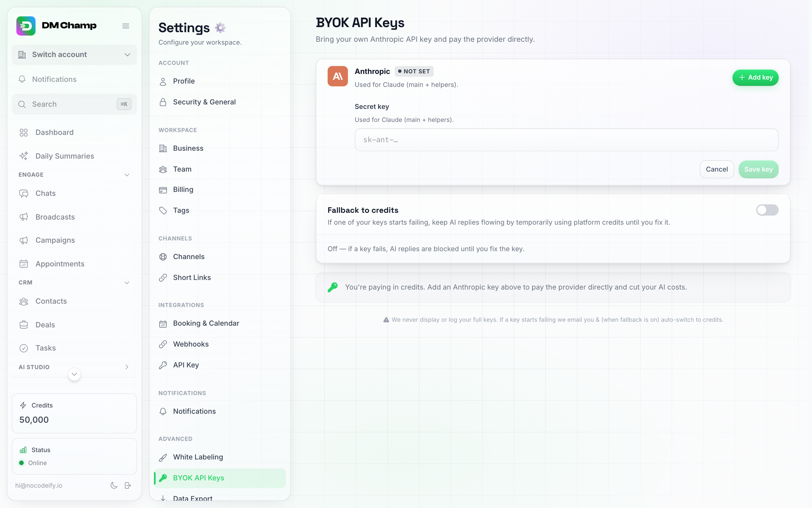Open Notifications under Settings
The image size is (812, 508).
[220, 411]
